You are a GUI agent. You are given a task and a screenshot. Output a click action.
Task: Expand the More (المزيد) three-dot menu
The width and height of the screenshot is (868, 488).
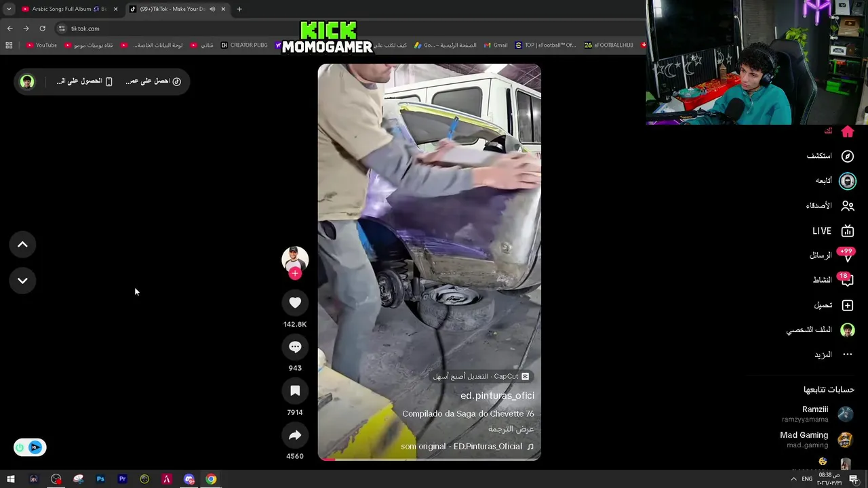click(833, 354)
